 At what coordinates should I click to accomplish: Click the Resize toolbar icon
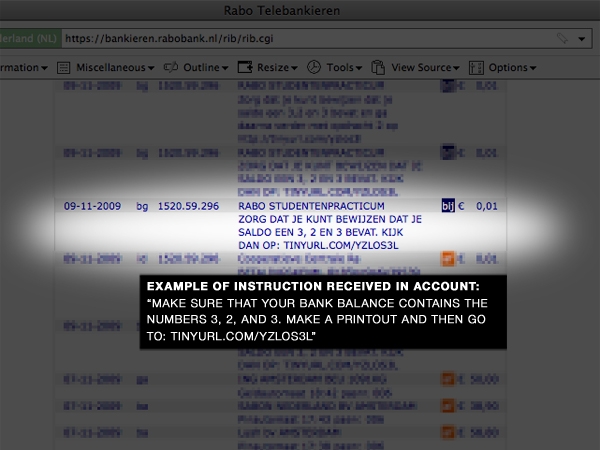click(x=245, y=67)
